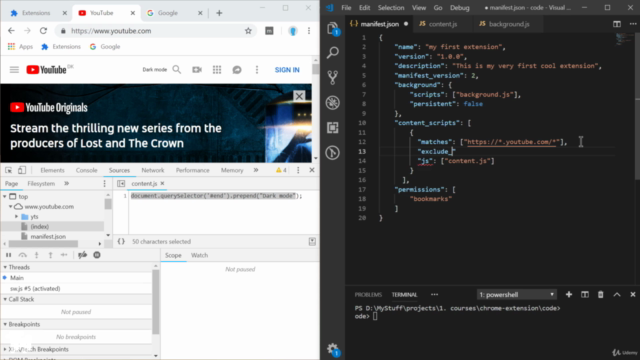The image size is (640, 360).
Task: Open Chrome profile avatar
Action: coord(293,31)
